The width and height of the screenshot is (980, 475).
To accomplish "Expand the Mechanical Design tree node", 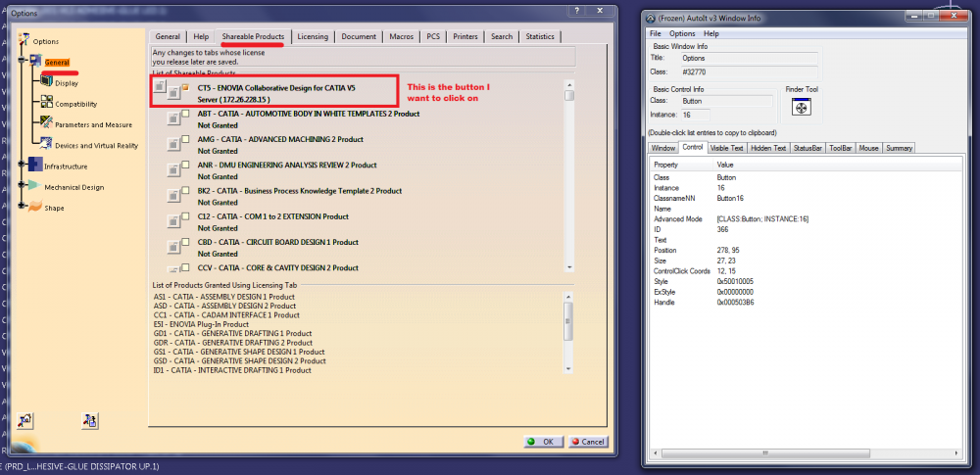I will coord(23,184).
